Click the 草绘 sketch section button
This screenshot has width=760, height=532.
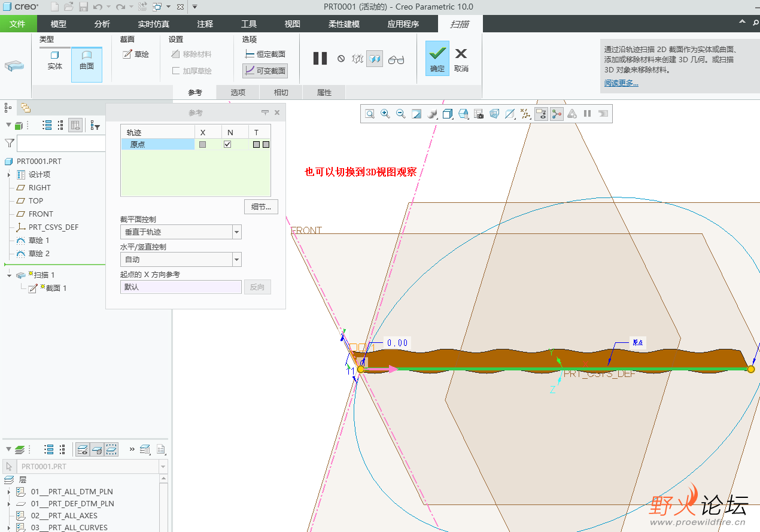click(136, 54)
